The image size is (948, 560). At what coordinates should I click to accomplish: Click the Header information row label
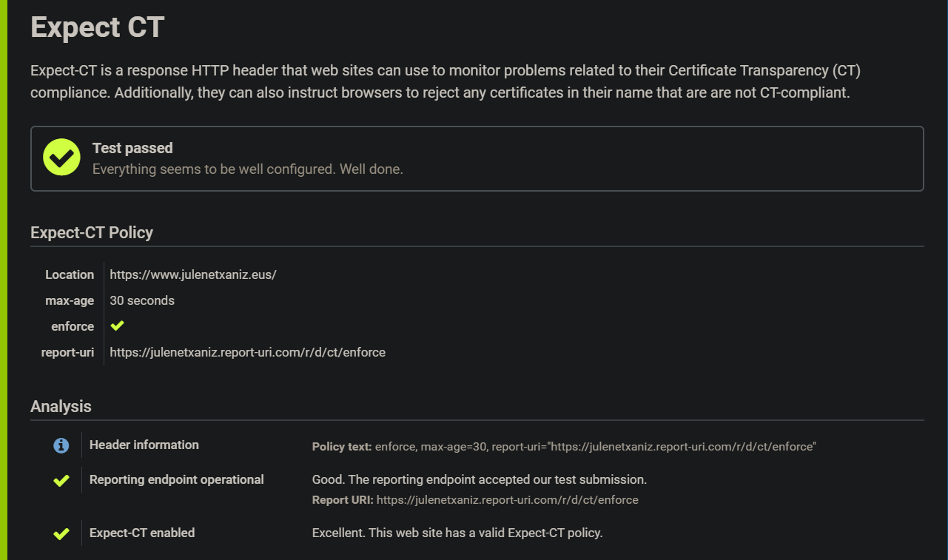(x=144, y=445)
